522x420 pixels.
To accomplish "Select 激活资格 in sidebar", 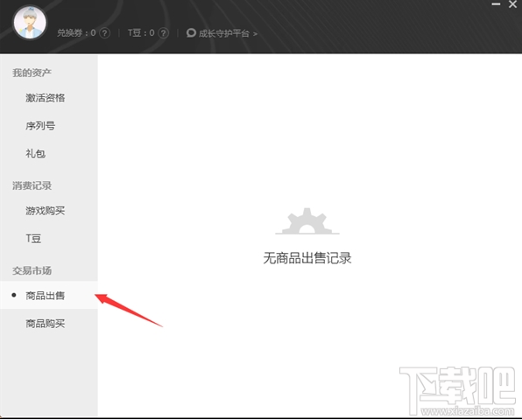I will click(x=46, y=98).
